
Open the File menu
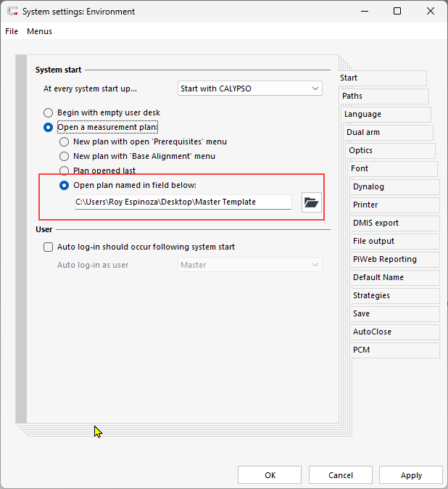click(12, 31)
